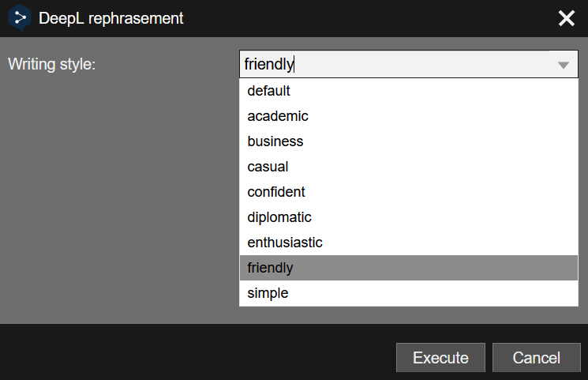Select the casual writing style
This screenshot has height=380, width=588.
409,167
